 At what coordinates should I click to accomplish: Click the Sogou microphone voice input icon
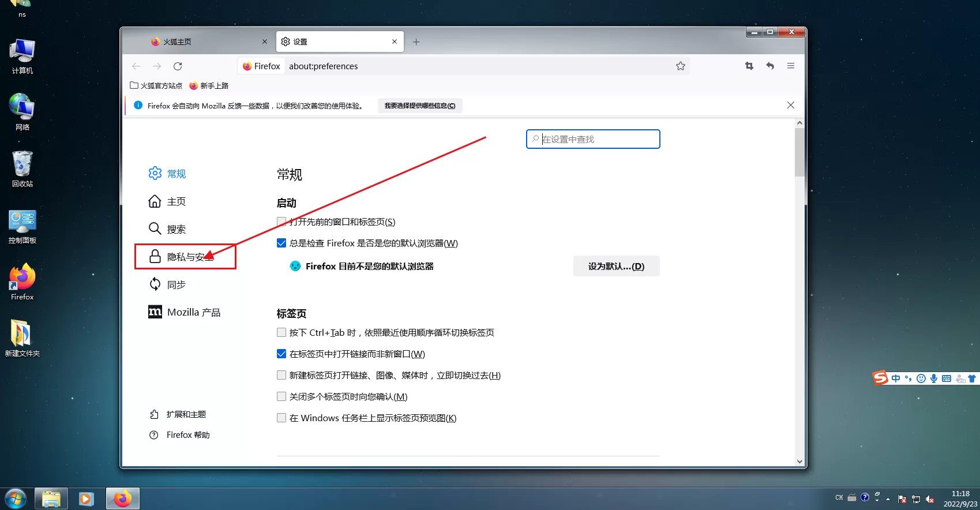pyautogui.click(x=934, y=378)
